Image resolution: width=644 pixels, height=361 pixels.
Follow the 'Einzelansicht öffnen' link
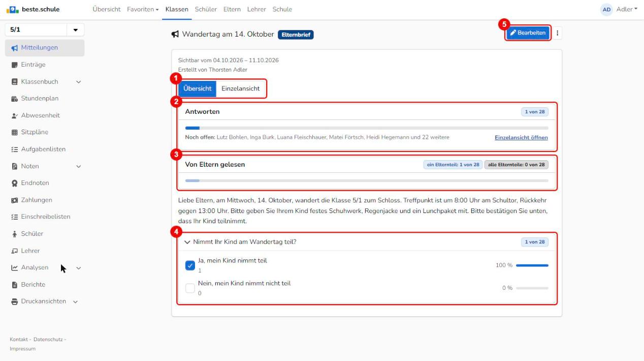521,137
